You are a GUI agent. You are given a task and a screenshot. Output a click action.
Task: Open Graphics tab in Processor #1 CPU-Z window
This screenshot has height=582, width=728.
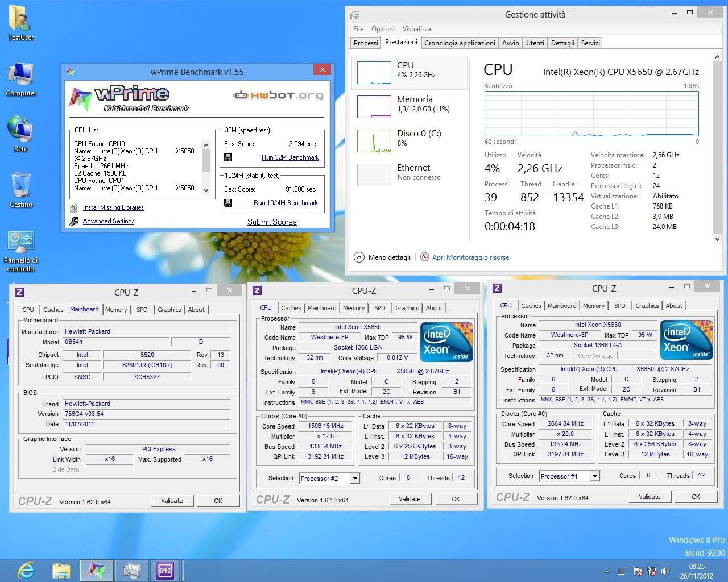click(647, 306)
